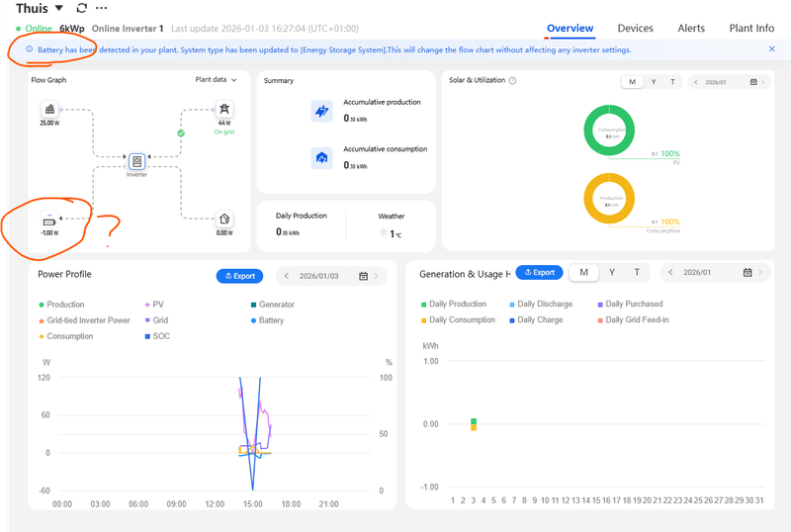
Task: Select Y period in Generation & Usage
Action: [612, 273]
